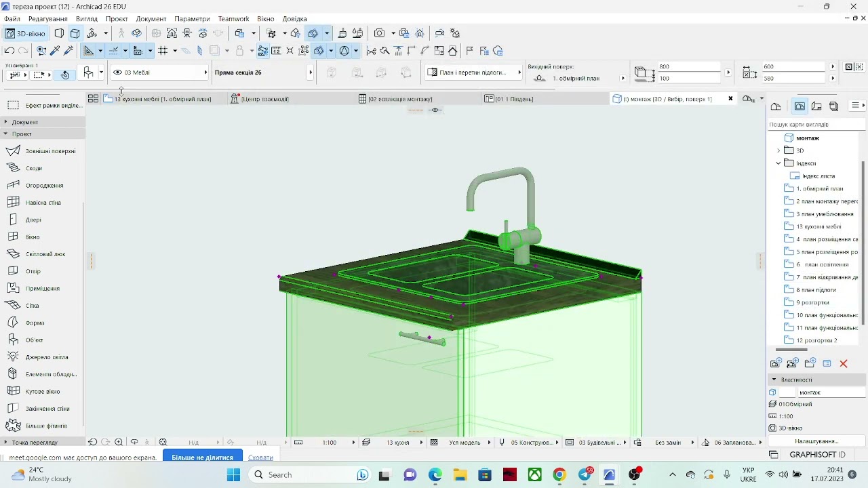Open Google Chrome from the taskbar

click(x=559, y=474)
